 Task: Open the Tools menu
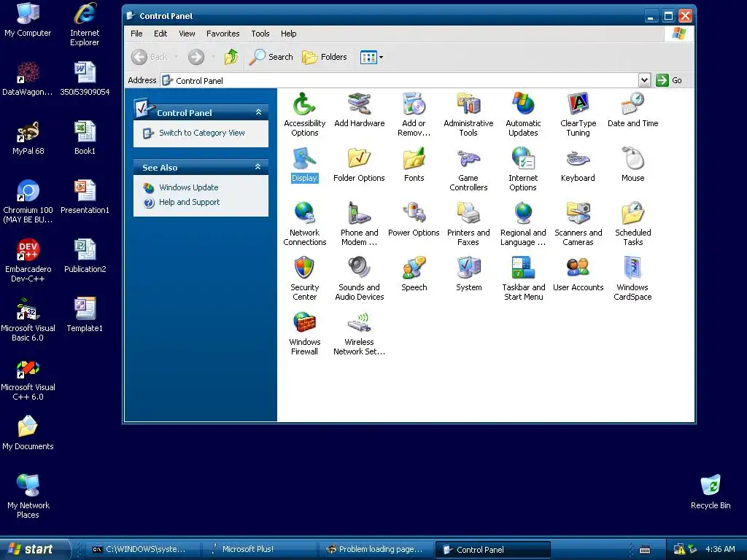pos(260,34)
